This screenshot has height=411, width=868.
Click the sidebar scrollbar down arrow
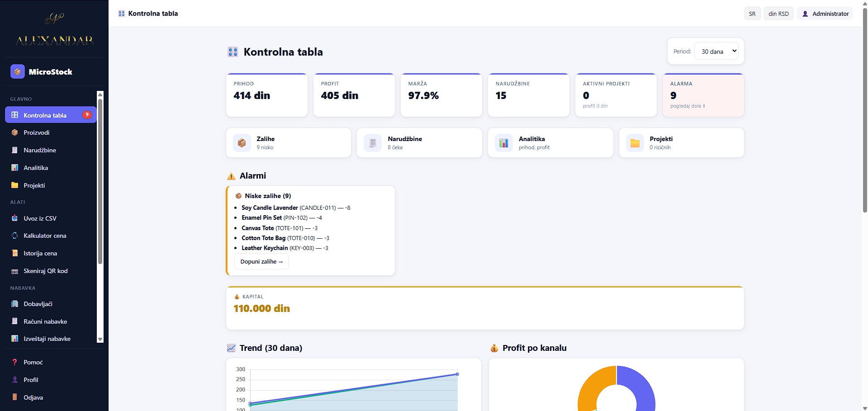pos(100,339)
